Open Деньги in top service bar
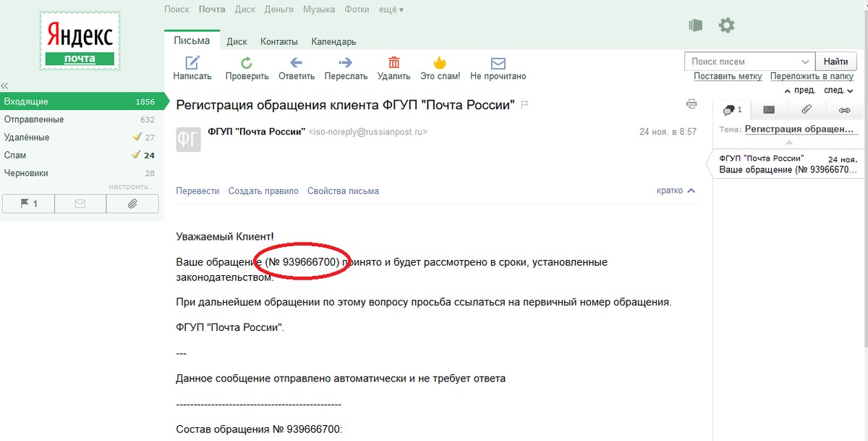The height and width of the screenshot is (441, 868). (279, 9)
